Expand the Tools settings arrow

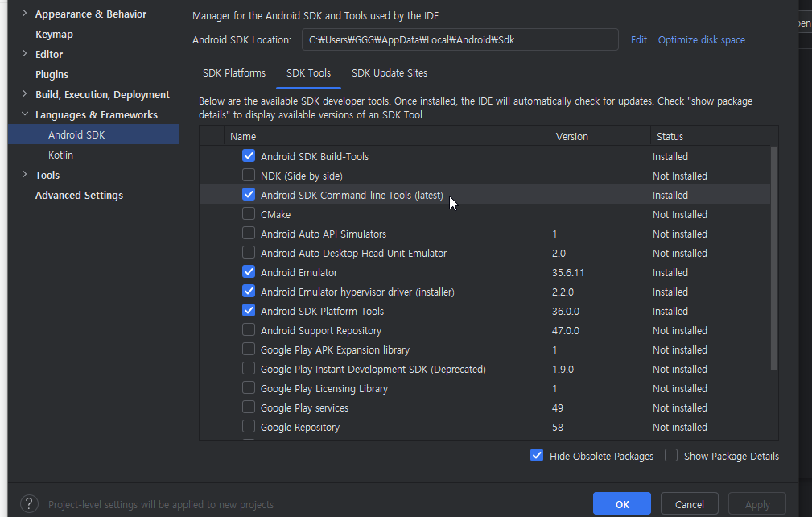(24, 175)
